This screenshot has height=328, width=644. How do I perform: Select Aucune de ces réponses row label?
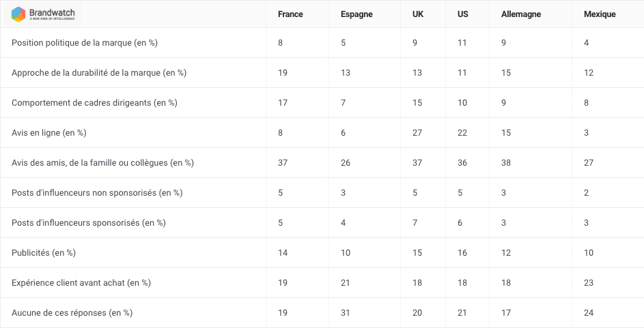72,313
